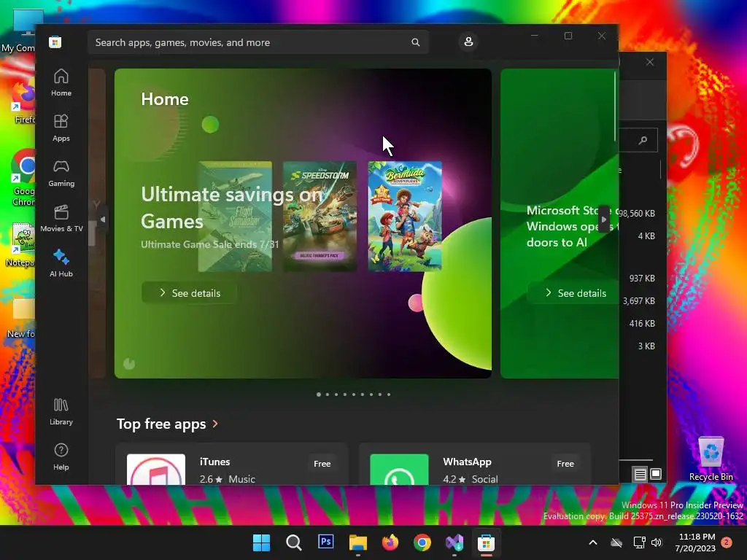Viewport: 747px width, 560px height.
Task: Click the iTunes app title
Action: (215, 462)
